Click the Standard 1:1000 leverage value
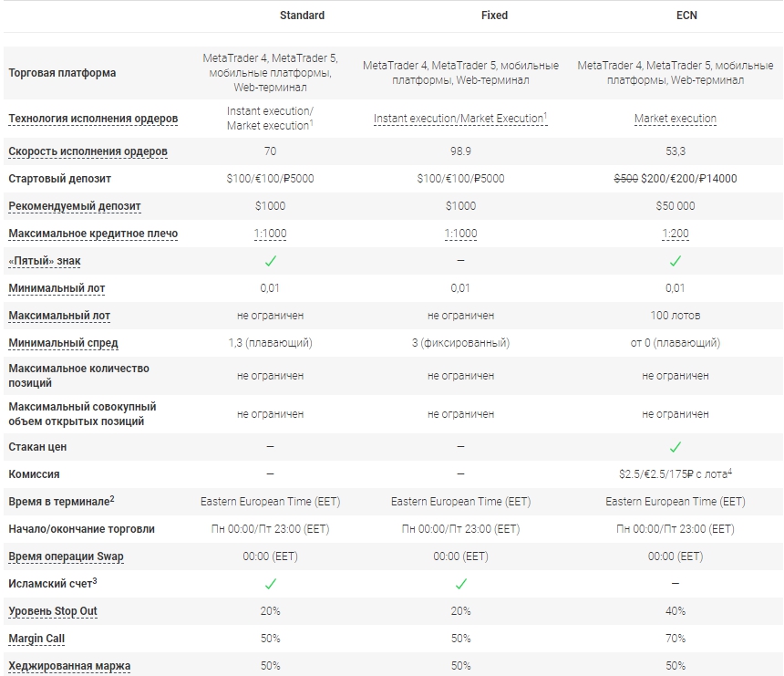 (270, 234)
